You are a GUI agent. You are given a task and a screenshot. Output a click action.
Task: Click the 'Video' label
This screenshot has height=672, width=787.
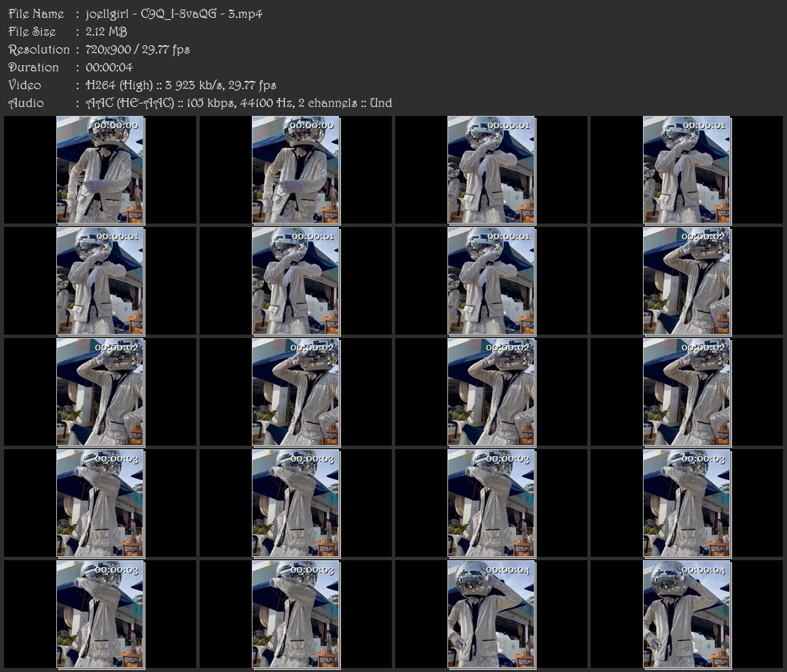[x=25, y=85]
